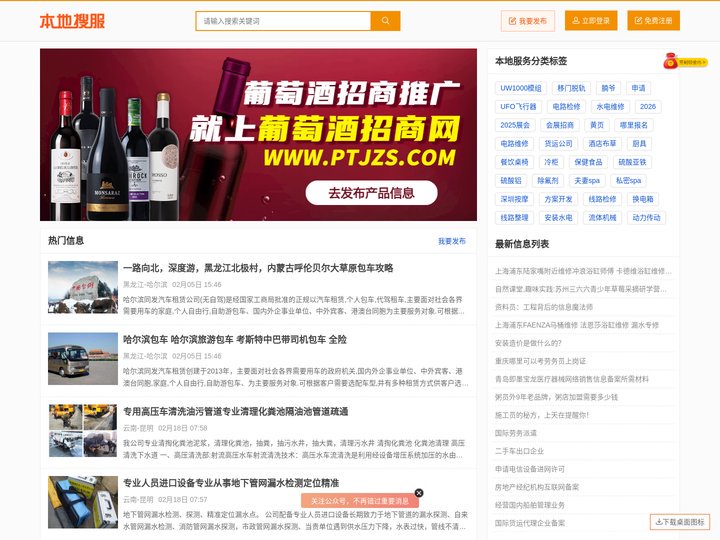
Task: Click 我要发布 link in 热门信息 header
Action: click(x=452, y=241)
